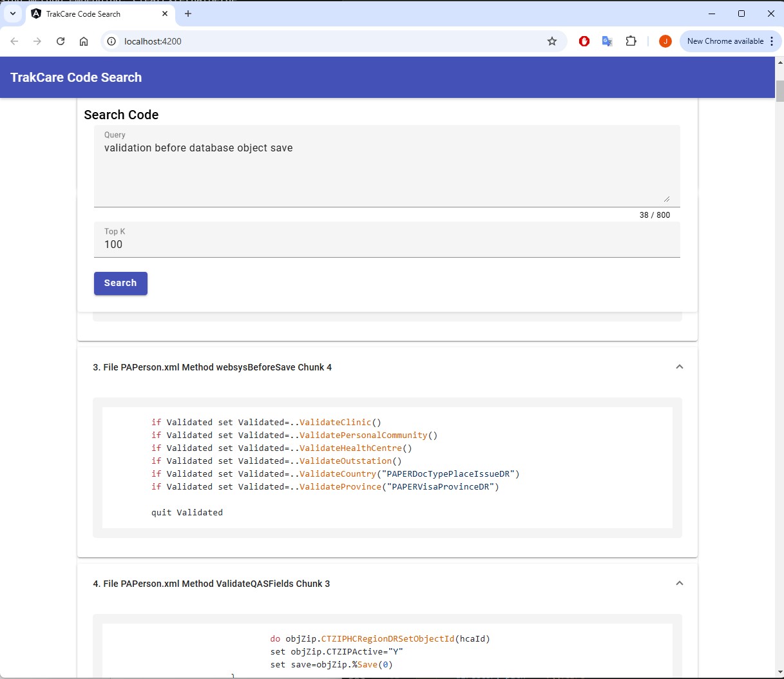Select the TrakCare Code Search tab

pyautogui.click(x=90, y=14)
